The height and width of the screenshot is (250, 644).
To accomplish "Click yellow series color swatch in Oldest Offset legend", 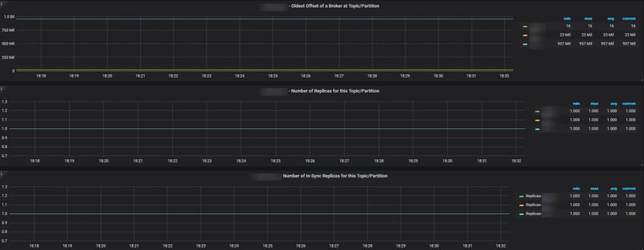I will [x=525, y=35].
